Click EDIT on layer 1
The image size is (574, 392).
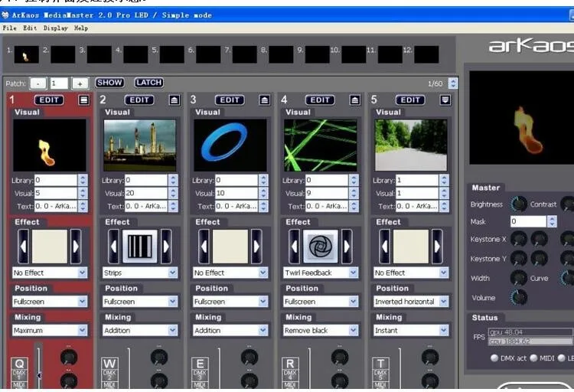(49, 100)
